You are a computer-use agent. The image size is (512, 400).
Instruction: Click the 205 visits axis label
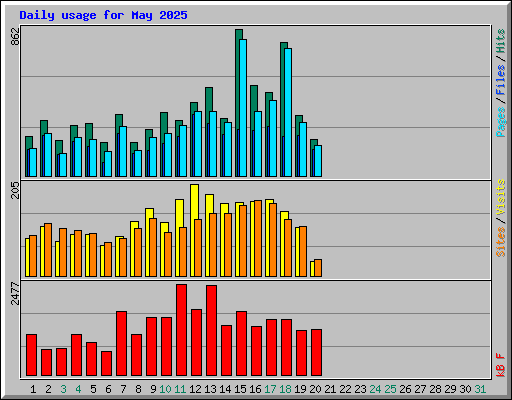click(x=15, y=190)
